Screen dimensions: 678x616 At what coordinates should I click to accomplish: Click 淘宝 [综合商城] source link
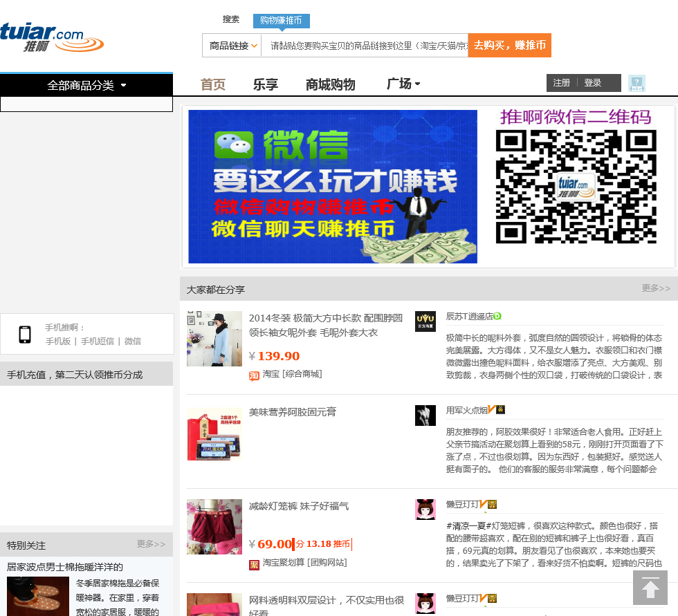click(292, 374)
